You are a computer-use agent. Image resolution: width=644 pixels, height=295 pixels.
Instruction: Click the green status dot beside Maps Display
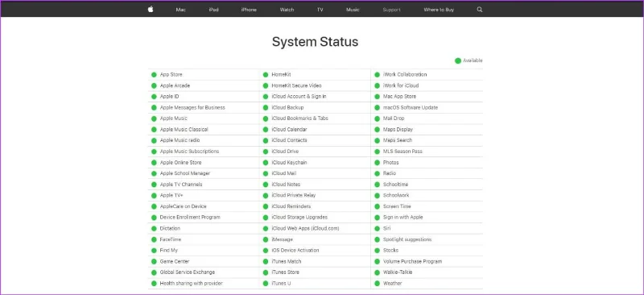tap(377, 130)
